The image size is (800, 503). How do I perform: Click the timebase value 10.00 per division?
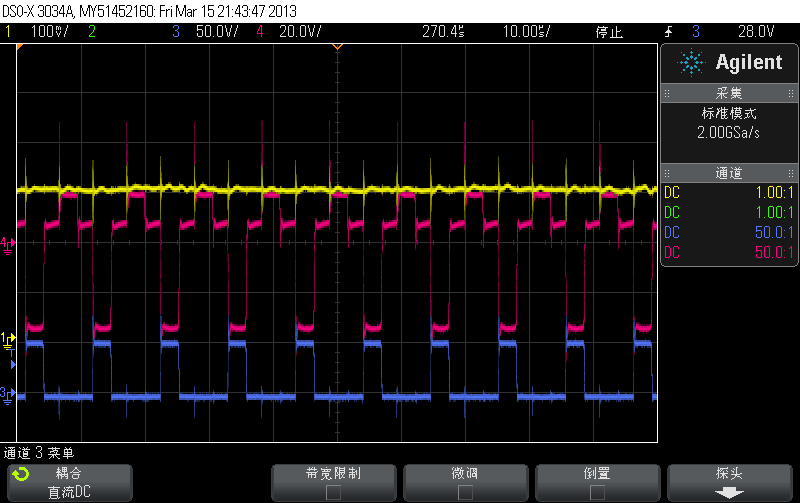(x=527, y=32)
